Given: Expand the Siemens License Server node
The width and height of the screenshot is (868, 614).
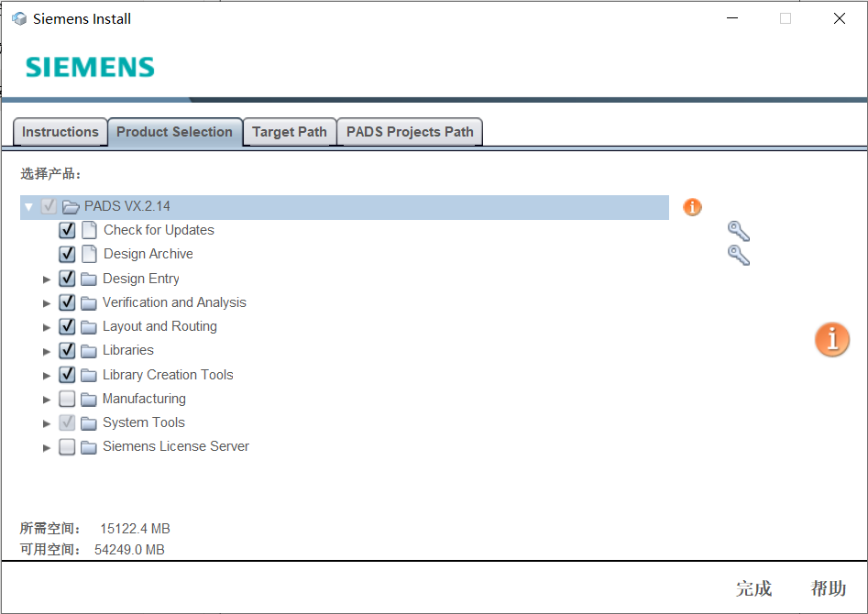Looking at the screenshot, I should click(x=47, y=447).
